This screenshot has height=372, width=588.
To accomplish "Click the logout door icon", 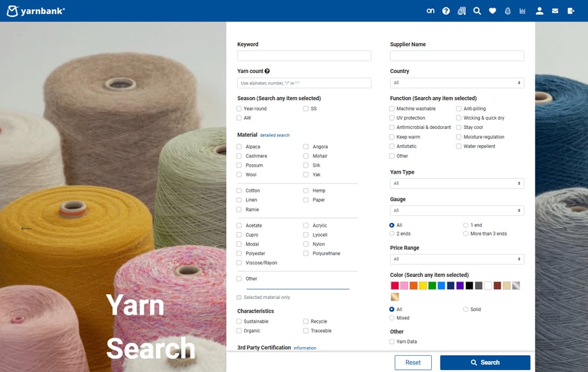I will (570, 11).
